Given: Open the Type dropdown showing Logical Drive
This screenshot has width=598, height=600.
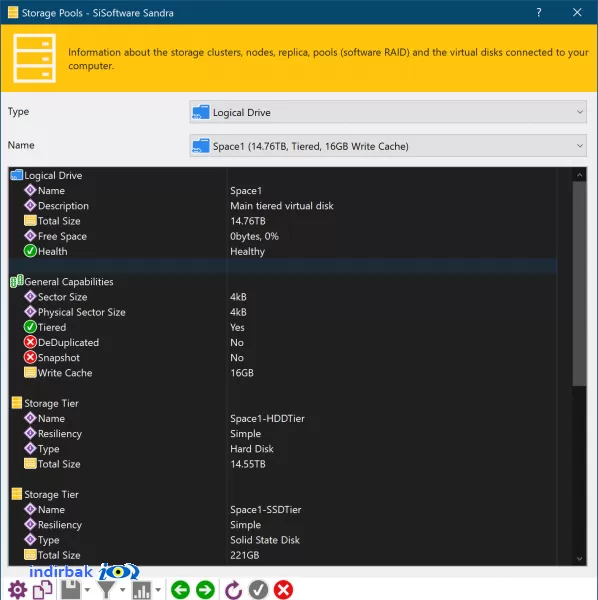Looking at the screenshot, I should 388,112.
